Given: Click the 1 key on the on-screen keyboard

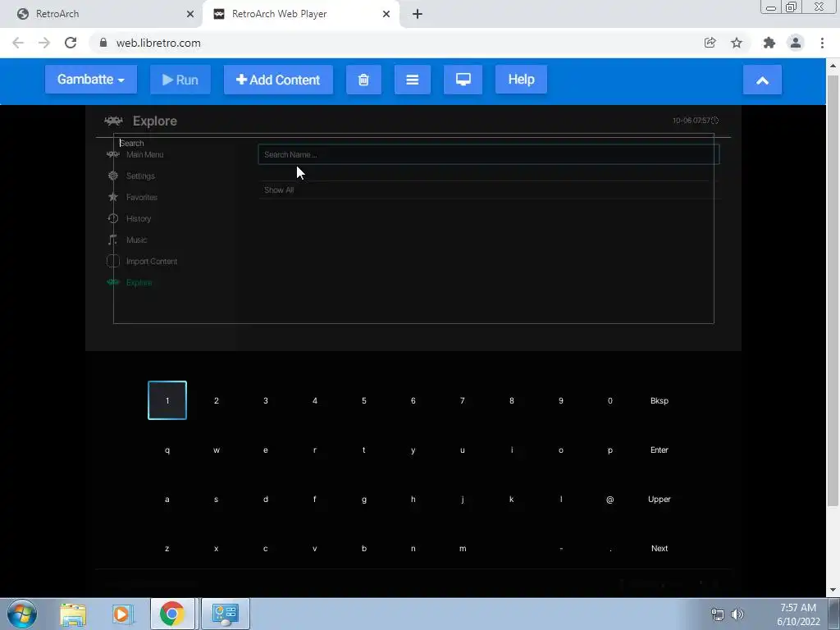Looking at the screenshot, I should (x=167, y=400).
